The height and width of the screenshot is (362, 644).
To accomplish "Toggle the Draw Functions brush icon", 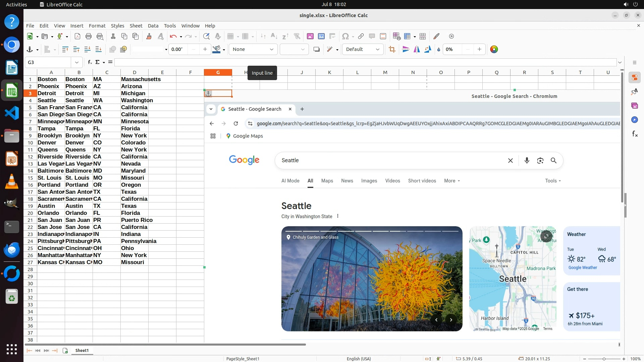I will (x=436, y=36).
